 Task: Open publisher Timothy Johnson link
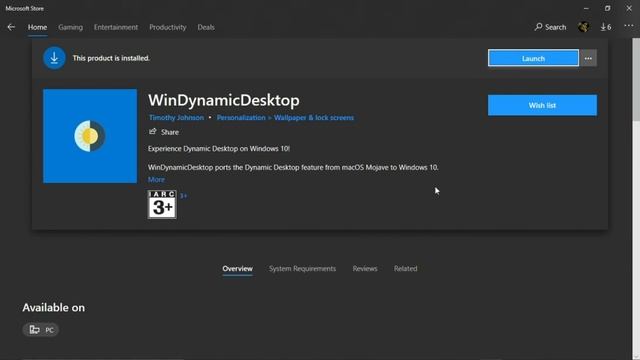pos(176,118)
